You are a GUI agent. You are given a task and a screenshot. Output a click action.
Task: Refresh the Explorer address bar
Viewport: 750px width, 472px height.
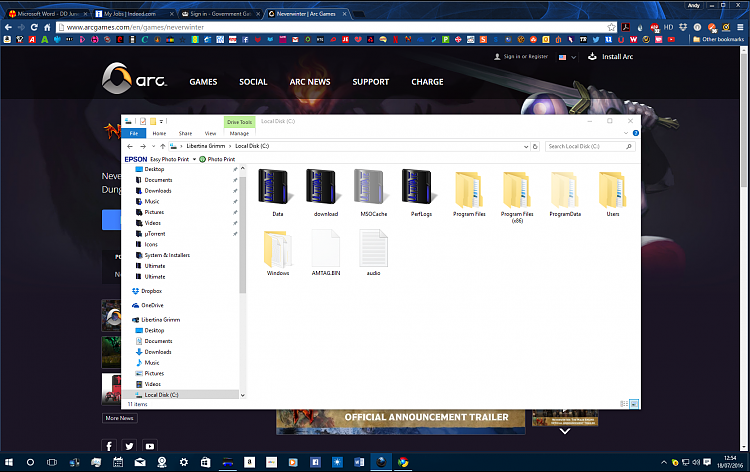click(535, 146)
